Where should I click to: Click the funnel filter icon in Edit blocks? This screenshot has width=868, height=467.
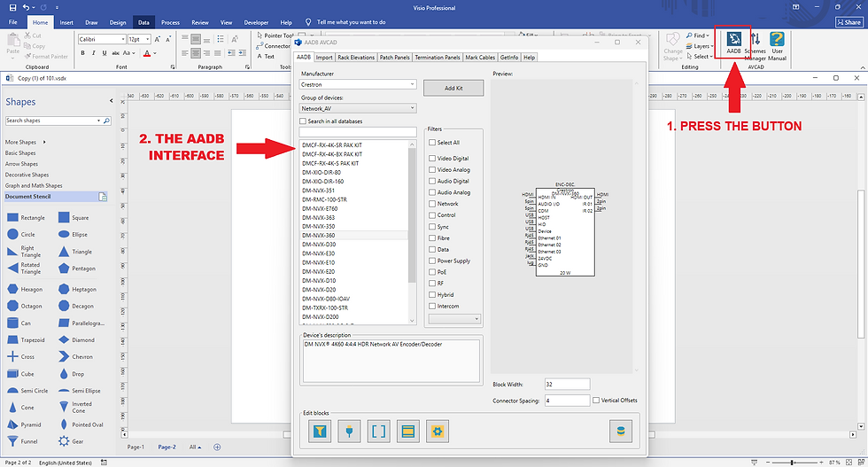tap(320, 431)
